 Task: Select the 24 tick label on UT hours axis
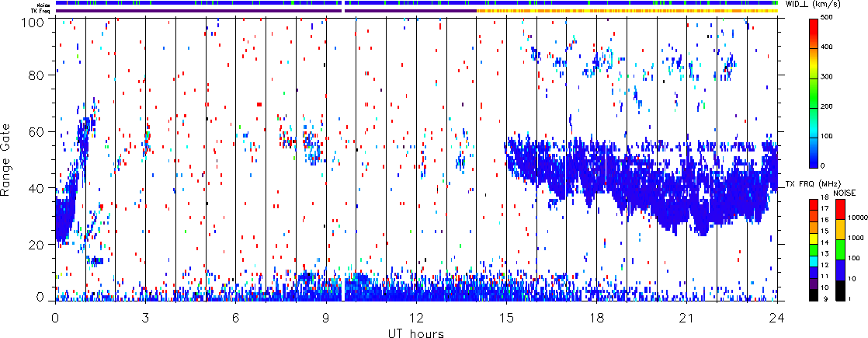click(777, 319)
